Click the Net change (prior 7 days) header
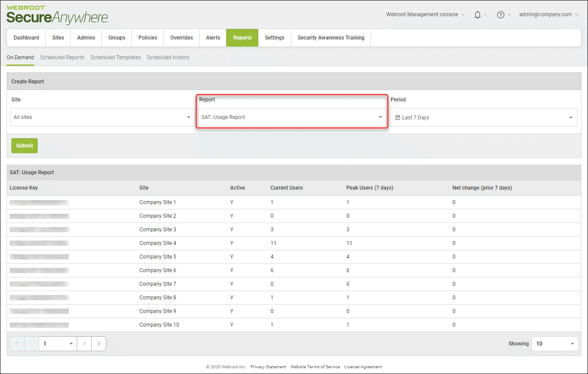This screenshot has width=588, height=374. coord(482,188)
